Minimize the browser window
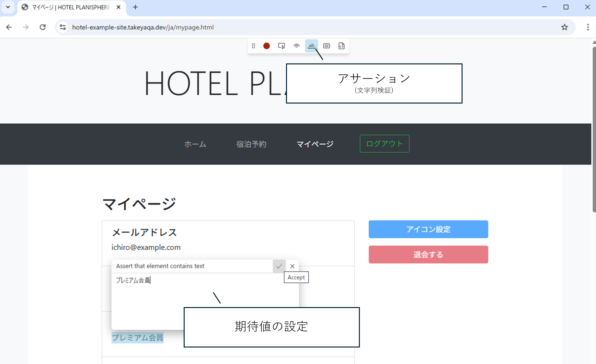 (544, 7)
